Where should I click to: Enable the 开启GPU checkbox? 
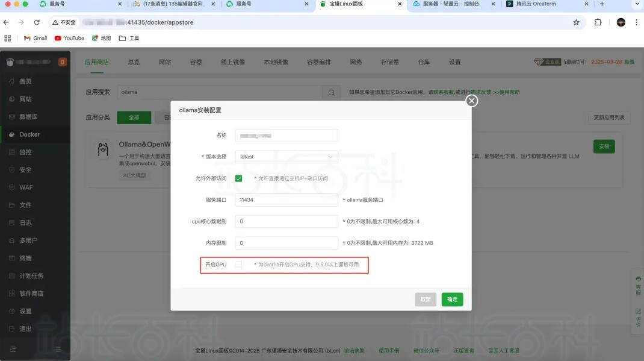238,265
